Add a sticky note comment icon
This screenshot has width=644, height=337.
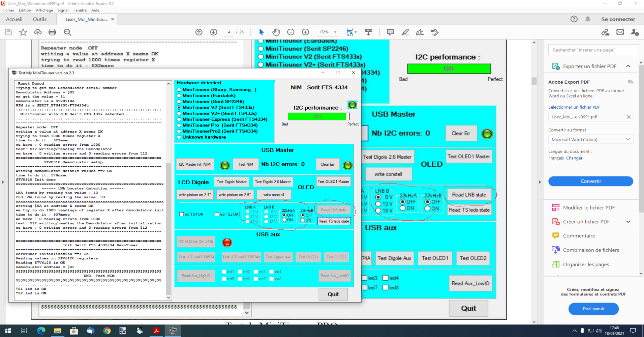[390, 32]
